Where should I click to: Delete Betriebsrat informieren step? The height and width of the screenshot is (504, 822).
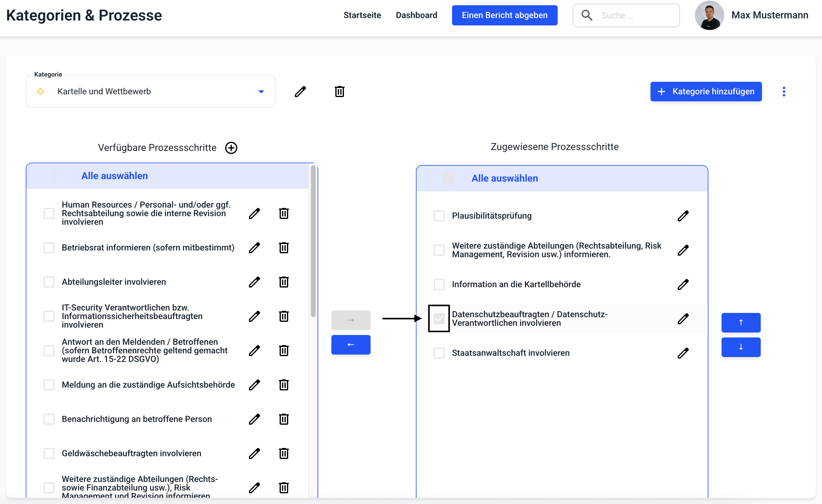click(284, 247)
